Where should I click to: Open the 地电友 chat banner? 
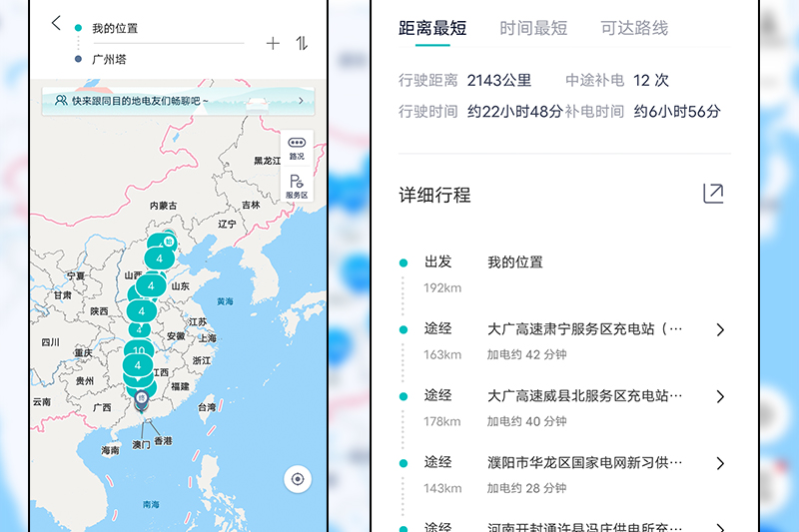(x=180, y=100)
